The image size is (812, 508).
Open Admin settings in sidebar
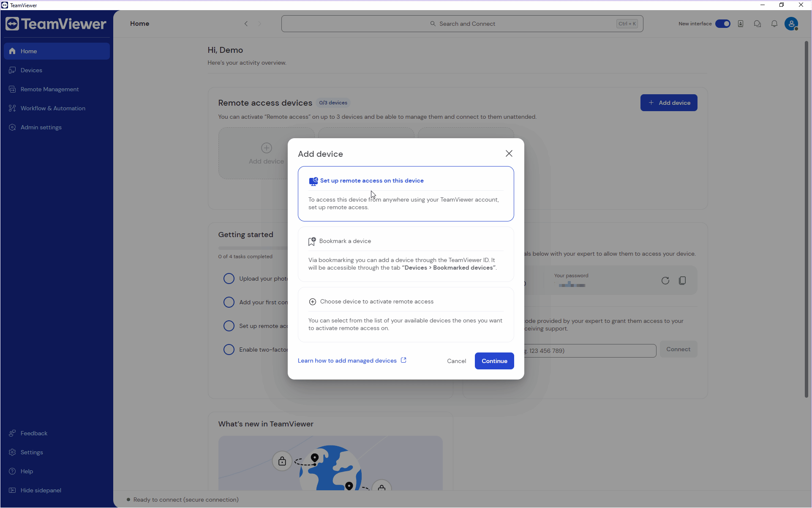point(41,127)
